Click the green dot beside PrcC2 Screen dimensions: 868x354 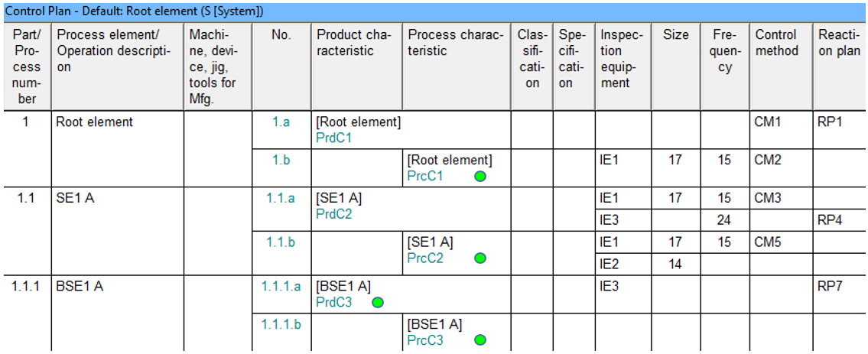click(480, 258)
